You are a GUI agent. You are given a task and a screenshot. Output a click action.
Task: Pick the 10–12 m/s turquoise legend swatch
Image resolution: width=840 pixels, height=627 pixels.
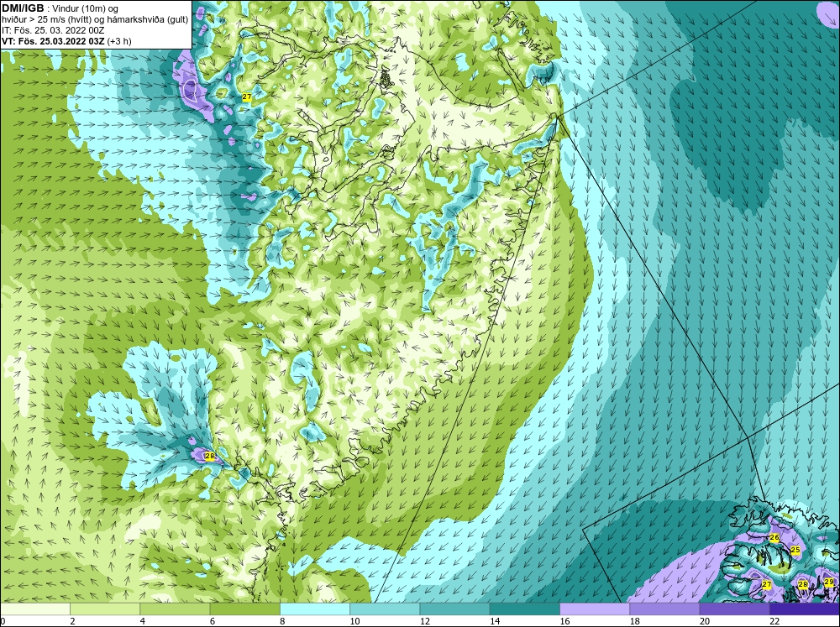coord(385,609)
